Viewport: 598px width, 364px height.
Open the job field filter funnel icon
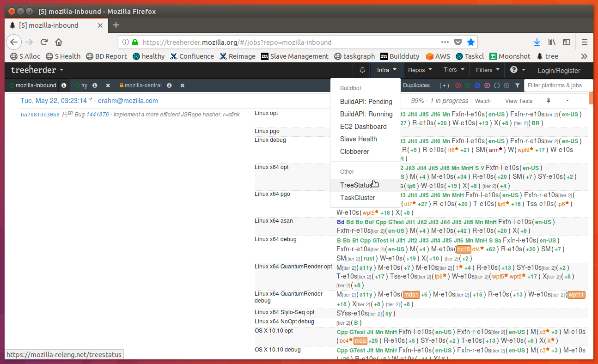pyautogui.click(x=517, y=85)
